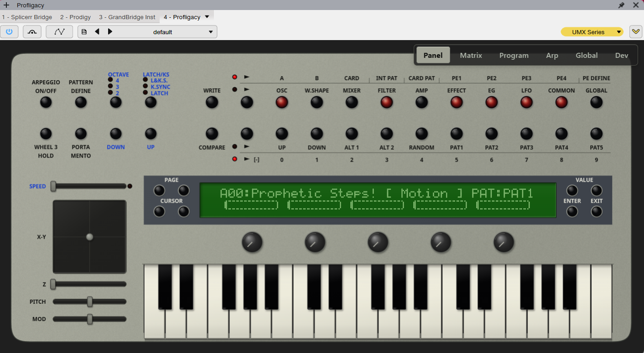Screen dimensions: 644x353
Task: Click the octave Up button
Action: tap(151, 134)
